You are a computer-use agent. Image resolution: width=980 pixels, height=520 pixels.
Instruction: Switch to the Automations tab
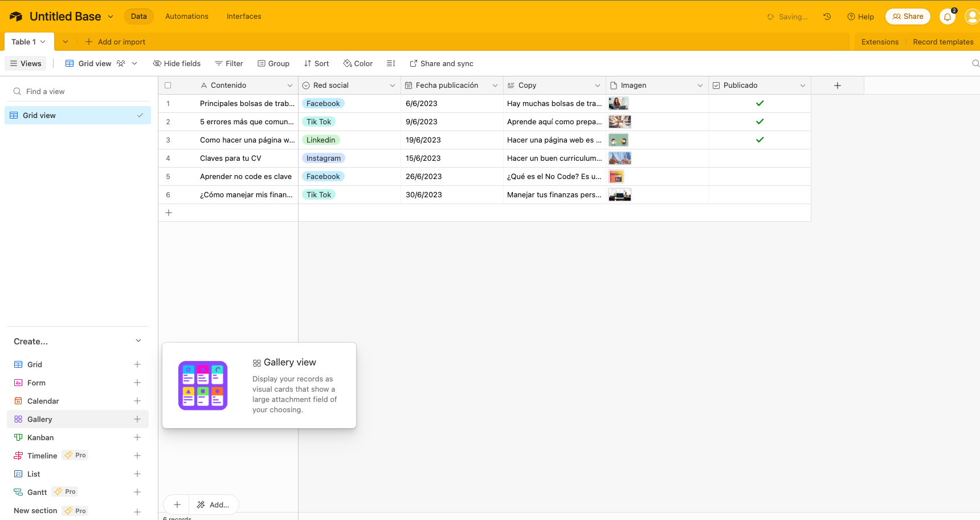(x=186, y=17)
